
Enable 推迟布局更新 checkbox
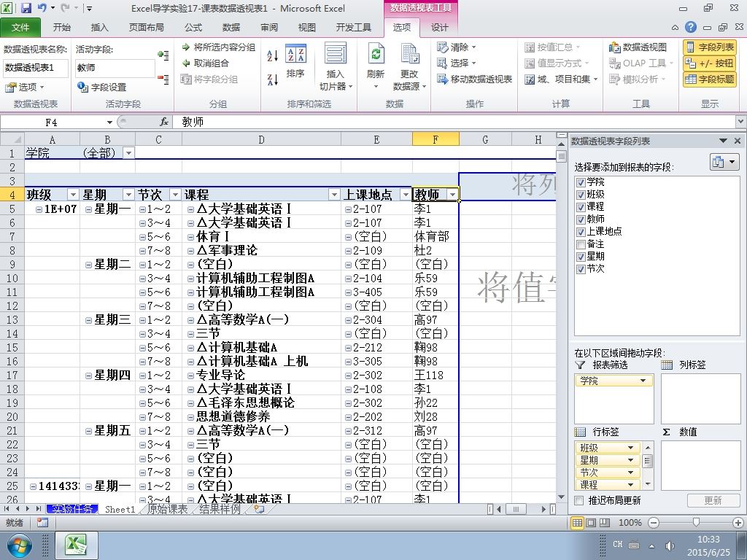[578, 500]
